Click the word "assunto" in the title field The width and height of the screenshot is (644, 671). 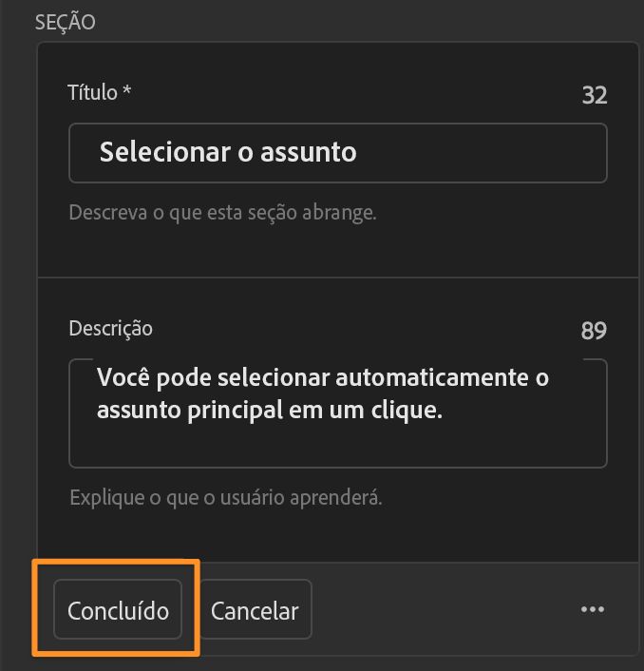coord(310,152)
